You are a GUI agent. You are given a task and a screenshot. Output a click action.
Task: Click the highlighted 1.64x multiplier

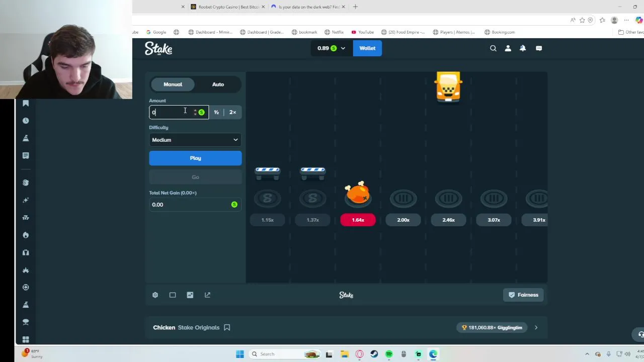(x=358, y=220)
